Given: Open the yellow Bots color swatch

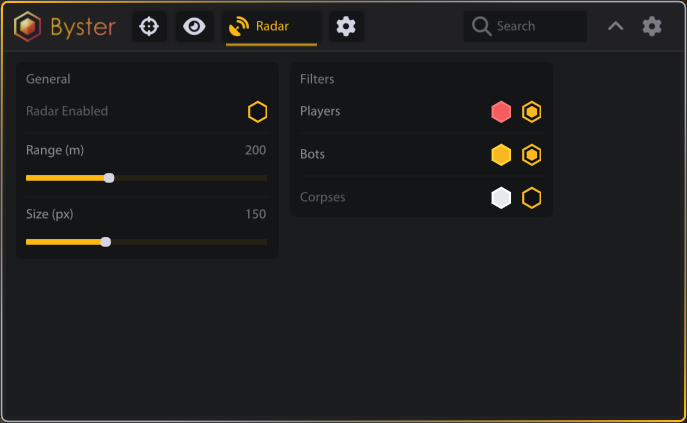Looking at the screenshot, I should [x=501, y=155].
